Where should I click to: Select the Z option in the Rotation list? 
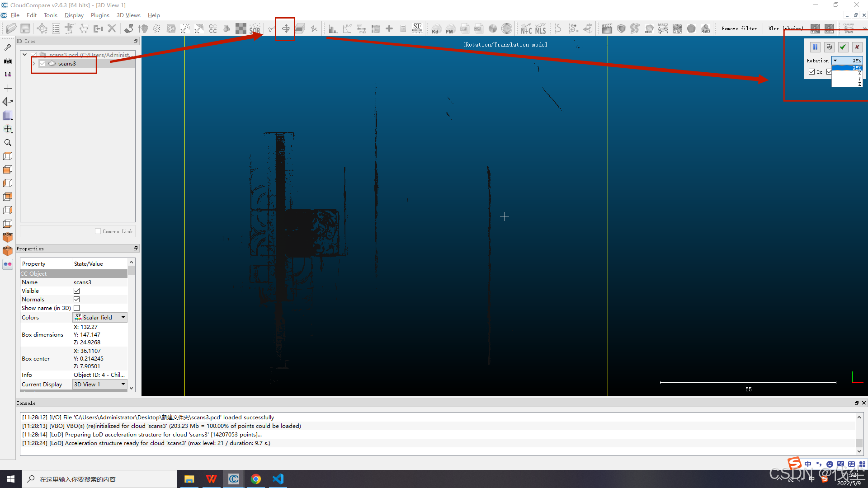click(x=859, y=84)
